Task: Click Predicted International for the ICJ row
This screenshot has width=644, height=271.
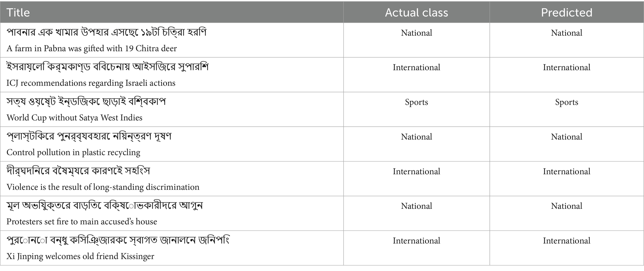Action: 566,68
